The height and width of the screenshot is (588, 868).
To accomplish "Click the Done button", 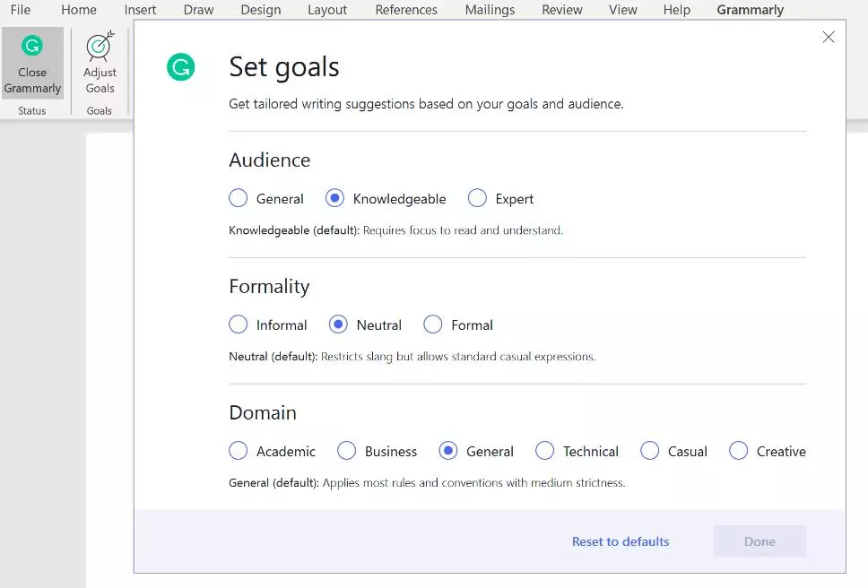I will pos(759,541).
